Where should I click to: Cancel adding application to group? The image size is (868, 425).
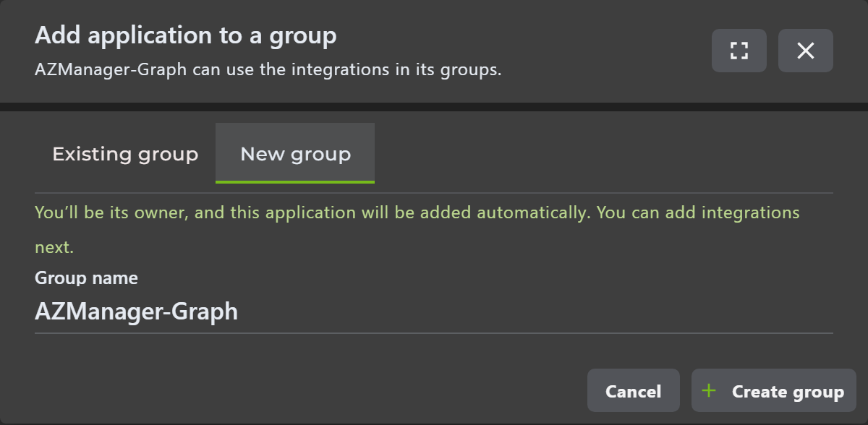pyautogui.click(x=633, y=391)
